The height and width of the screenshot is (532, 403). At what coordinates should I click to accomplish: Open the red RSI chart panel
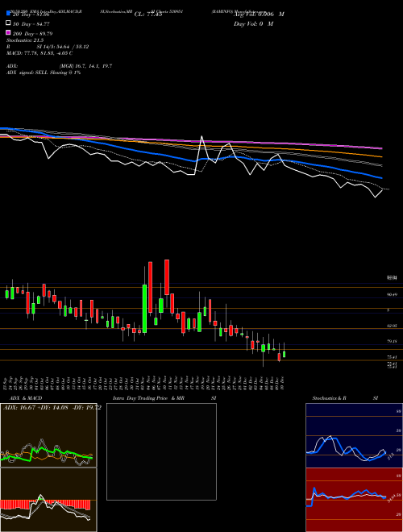[x=354, y=500]
